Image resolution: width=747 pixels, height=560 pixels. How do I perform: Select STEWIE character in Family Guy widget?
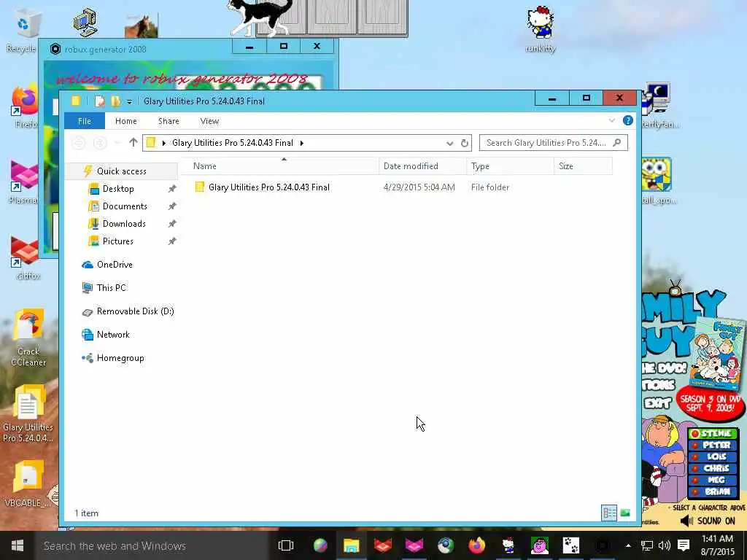coord(713,433)
